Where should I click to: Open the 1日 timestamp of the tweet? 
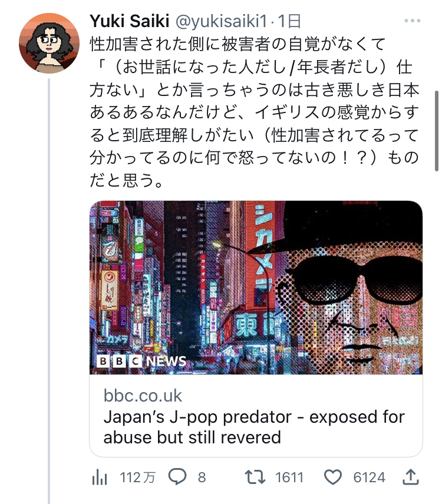pyautogui.click(x=289, y=22)
